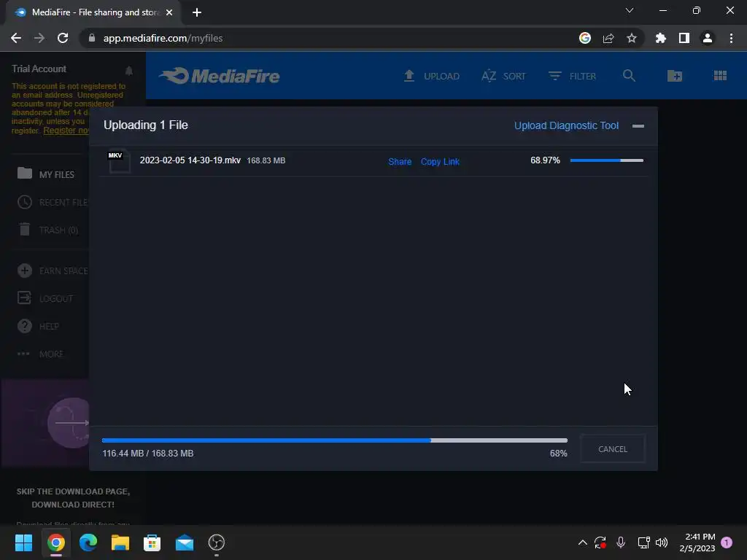Expand More options in sidebar

(40, 354)
